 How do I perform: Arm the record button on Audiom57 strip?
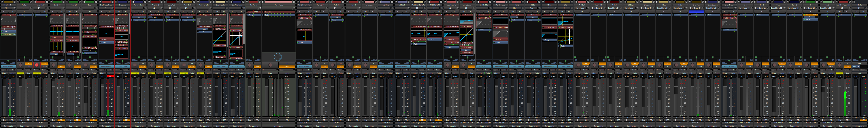pos(37,65)
